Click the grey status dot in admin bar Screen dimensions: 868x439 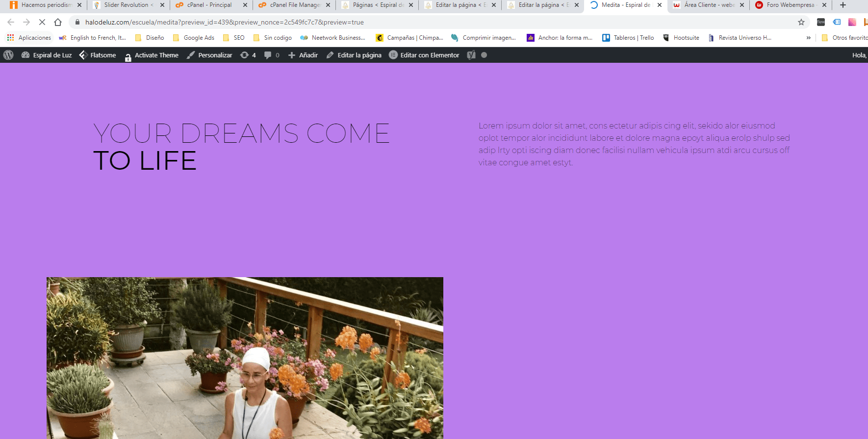(x=484, y=55)
